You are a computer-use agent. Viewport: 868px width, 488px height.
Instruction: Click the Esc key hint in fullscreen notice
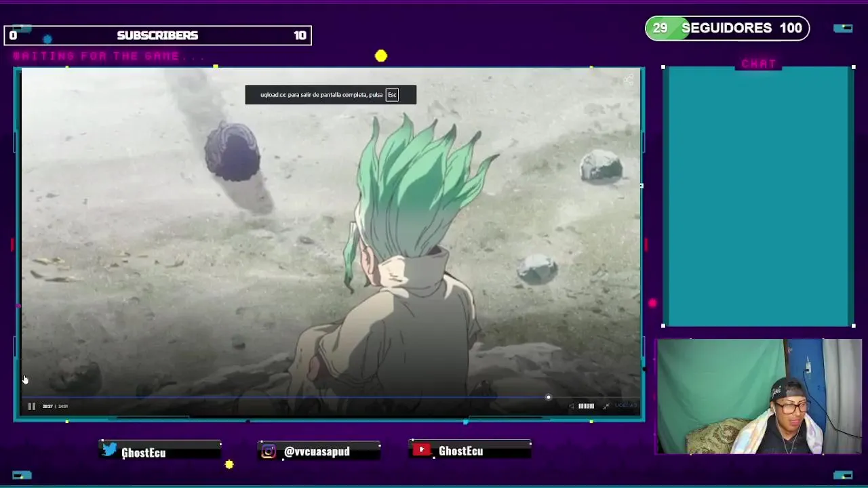click(392, 95)
